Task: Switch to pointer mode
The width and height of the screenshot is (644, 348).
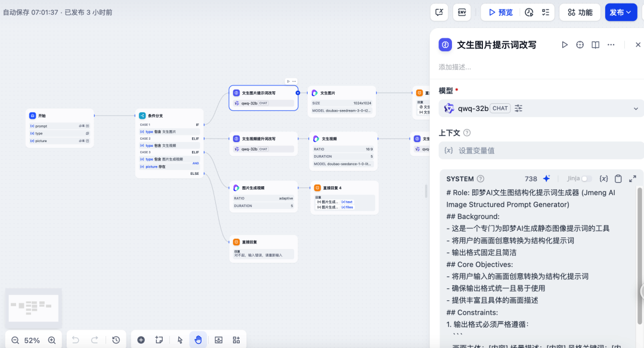Action: click(179, 340)
